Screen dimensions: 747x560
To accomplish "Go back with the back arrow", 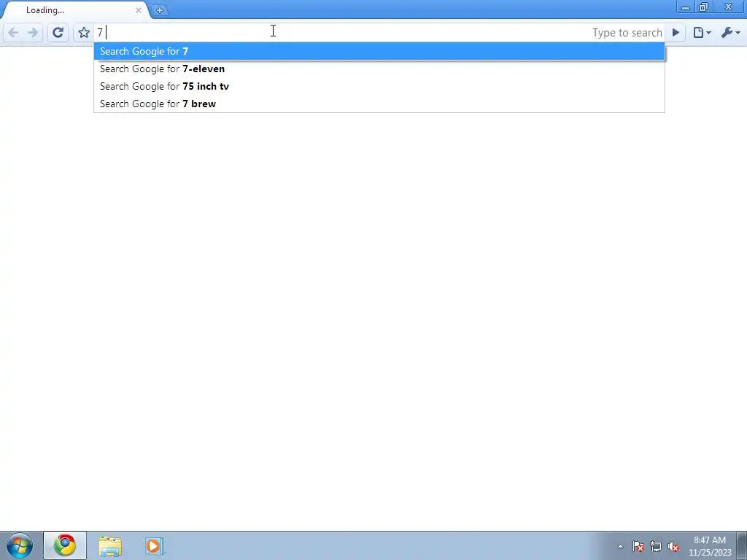I will coord(13,32).
